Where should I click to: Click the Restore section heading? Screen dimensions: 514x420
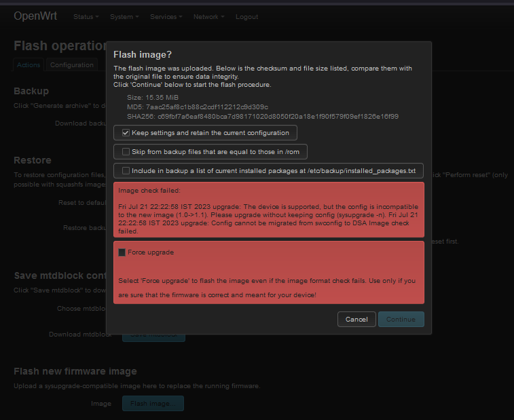click(33, 160)
